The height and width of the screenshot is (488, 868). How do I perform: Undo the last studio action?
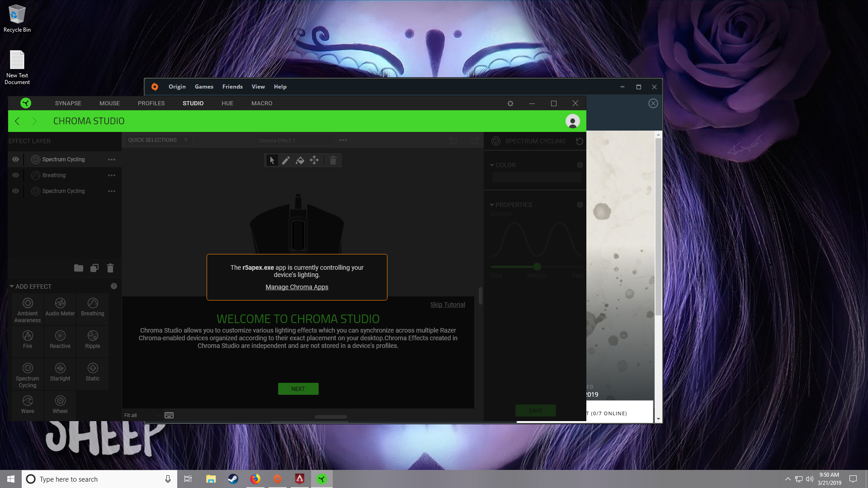[453, 140]
